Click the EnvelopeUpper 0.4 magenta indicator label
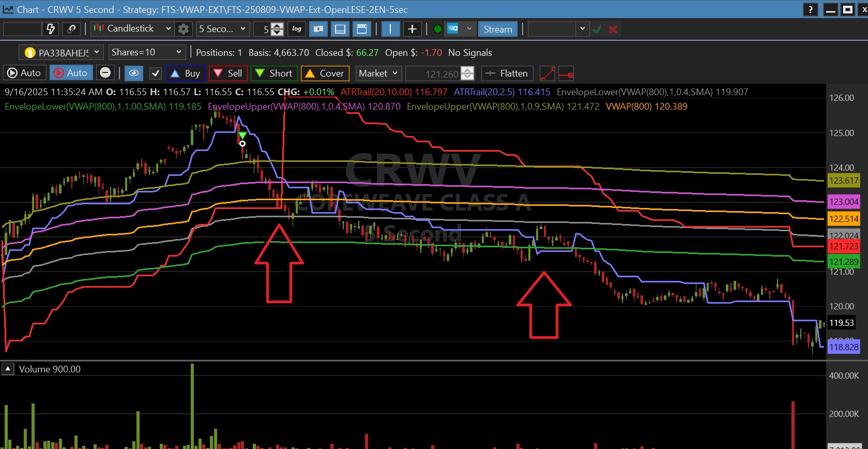The image size is (868, 449). coord(304,107)
